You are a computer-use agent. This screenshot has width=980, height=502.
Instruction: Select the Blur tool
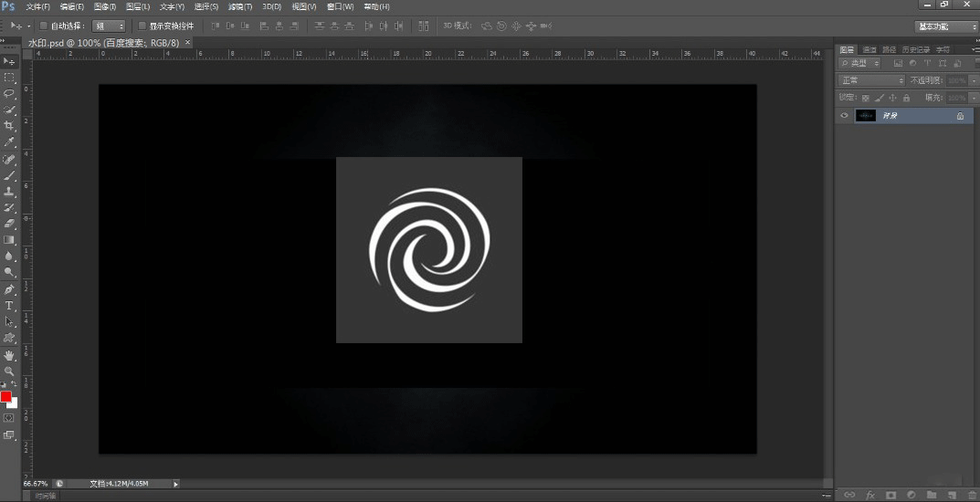(9, 256)
